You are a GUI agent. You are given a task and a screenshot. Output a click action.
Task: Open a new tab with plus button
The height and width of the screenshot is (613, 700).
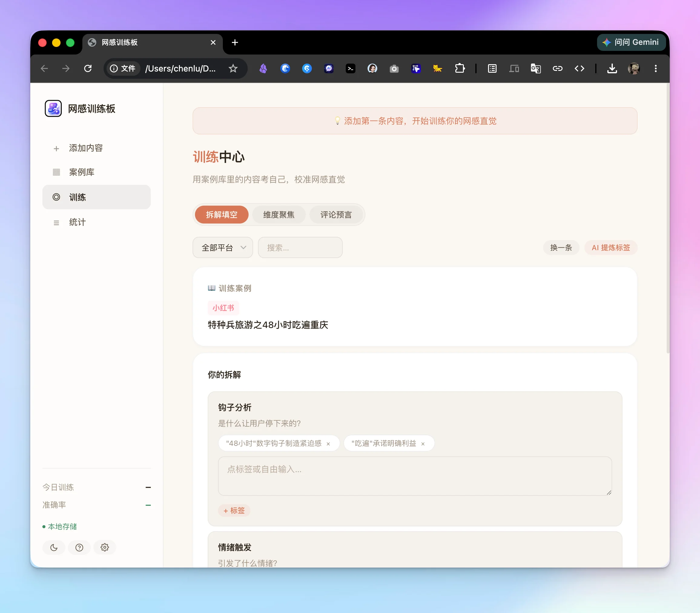coord(235,42)
